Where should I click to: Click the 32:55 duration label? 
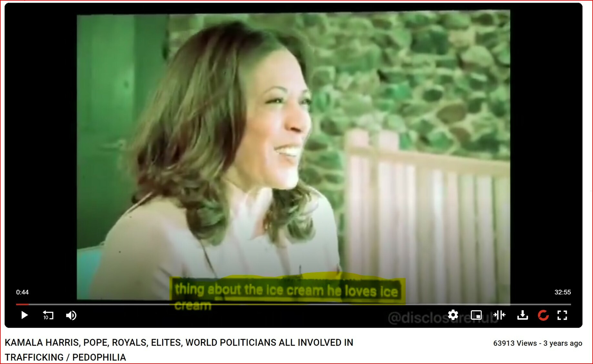point(563,292)
